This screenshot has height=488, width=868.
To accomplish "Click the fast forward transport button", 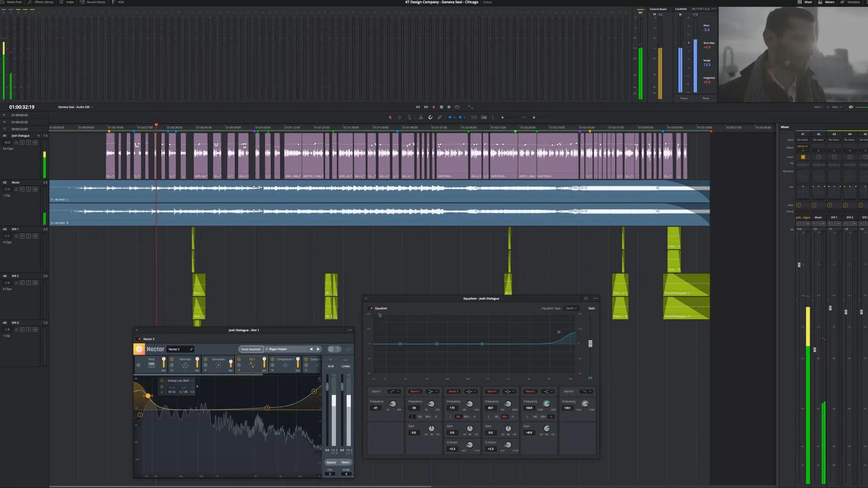I will 426,107.
